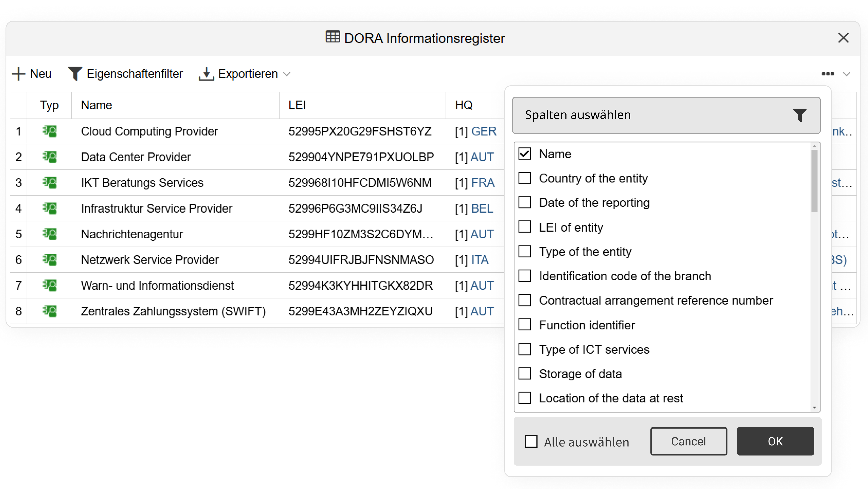Open the FRA headquarters link

point(483,183)
